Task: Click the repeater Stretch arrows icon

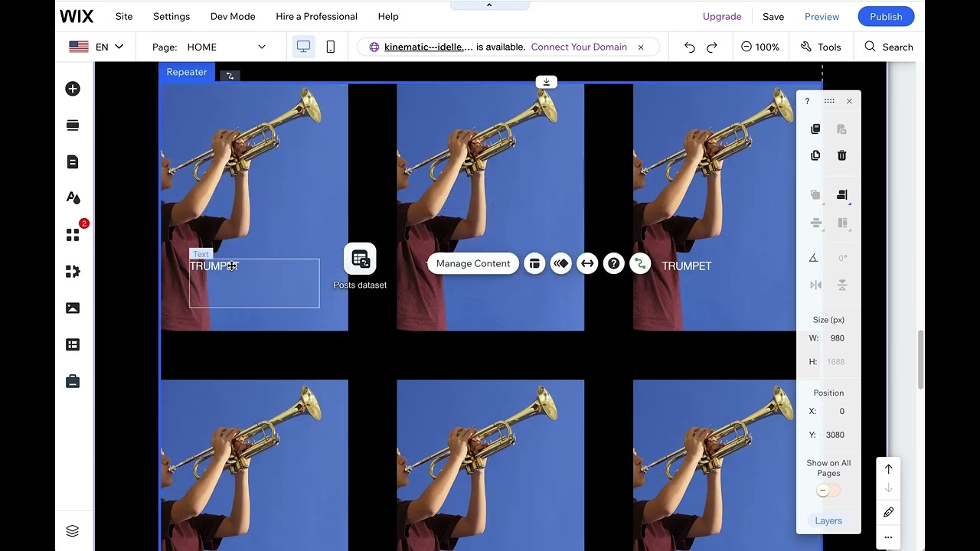Action: pos(587,263)
